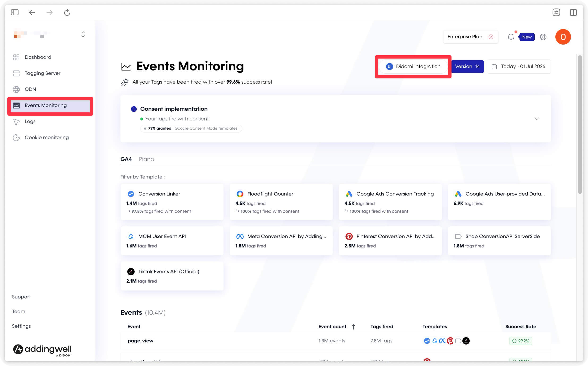588x366 pixels.
Task: Click the page vertical scrollbar
Action: point(580,124)
